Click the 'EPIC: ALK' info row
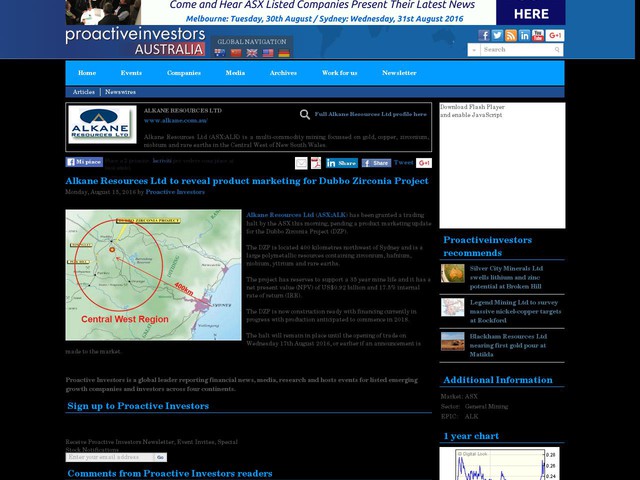Image resolution: width=640 pixels, height=480 pixels. click(x=460, y=417)
